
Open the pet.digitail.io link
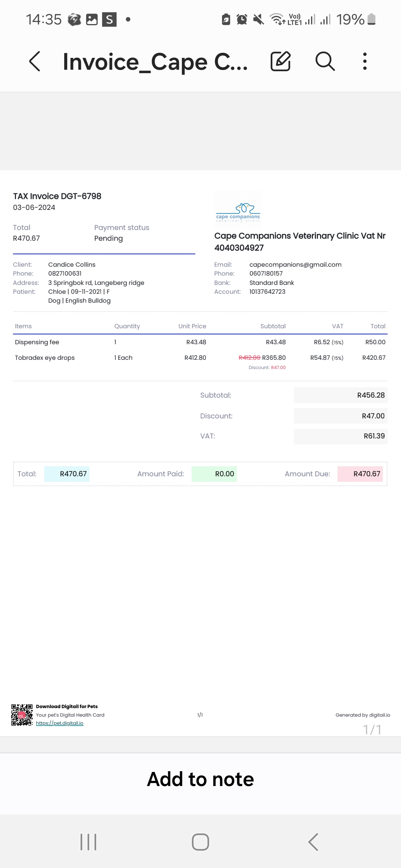click(60, 723)
